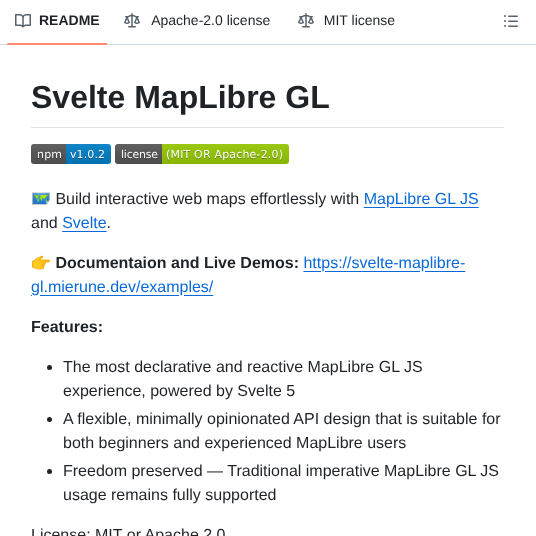Click the npm v1.0.2 badge
Image resolution: width=536 pixels, height=536 pixels.
[x=71, y=154]
